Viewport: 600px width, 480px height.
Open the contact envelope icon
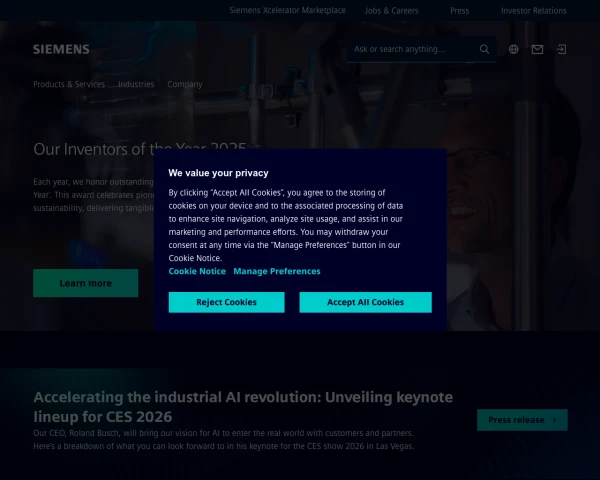(537, 49)
